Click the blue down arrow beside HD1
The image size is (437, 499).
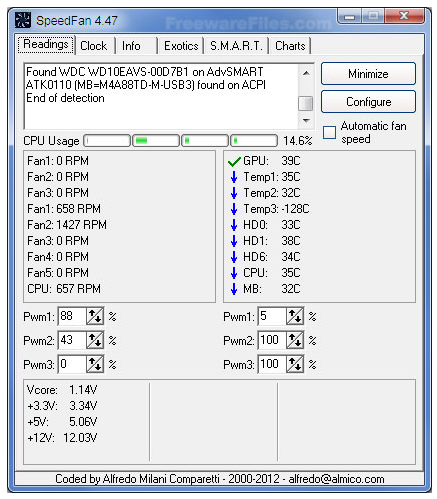(x=234, y=241)
